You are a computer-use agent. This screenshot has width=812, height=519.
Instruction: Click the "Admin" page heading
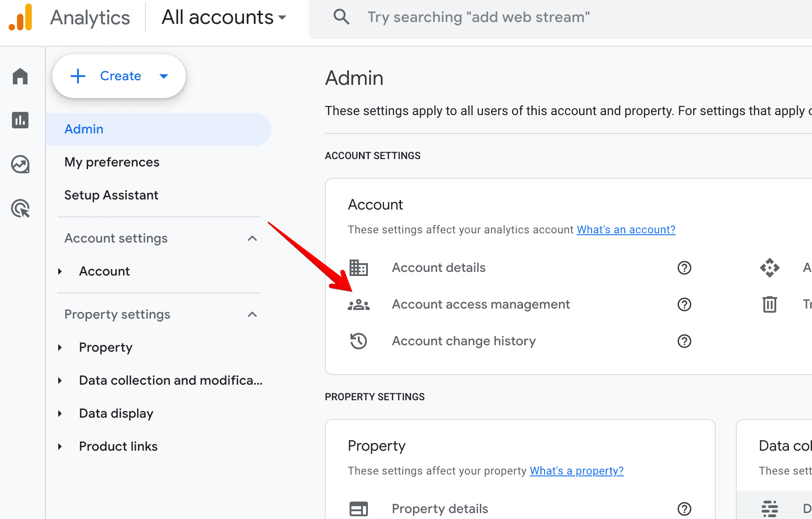tap(354, 78)
